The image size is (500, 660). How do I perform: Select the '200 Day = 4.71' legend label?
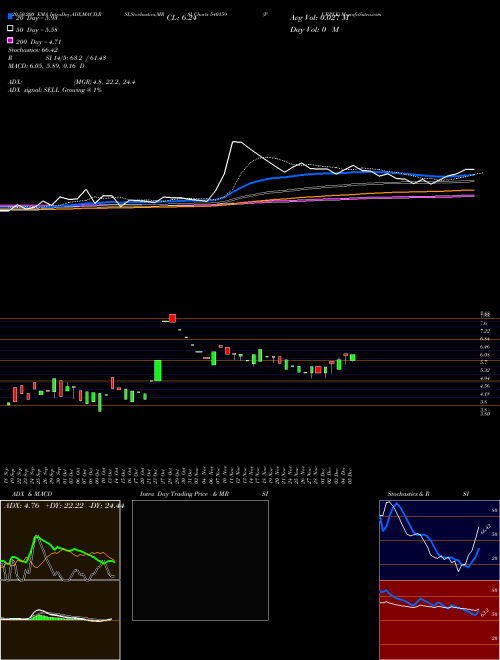(x=38, y=42)
